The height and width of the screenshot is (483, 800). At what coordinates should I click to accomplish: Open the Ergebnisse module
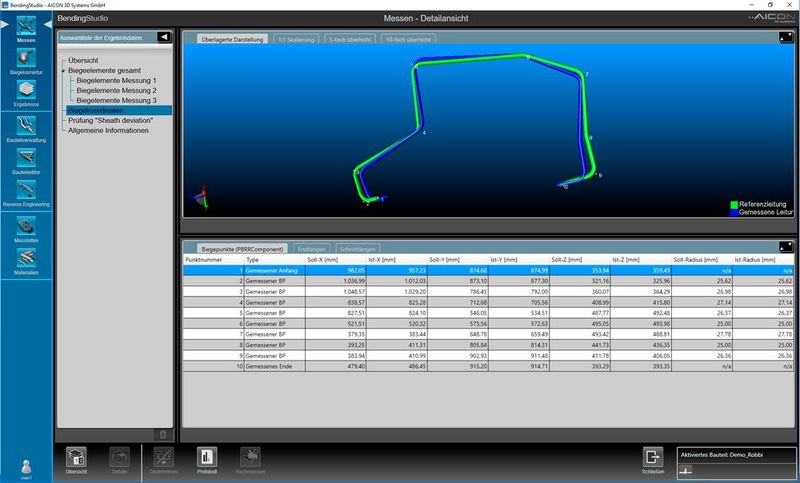pyautogui.click(x=26, y=90)
